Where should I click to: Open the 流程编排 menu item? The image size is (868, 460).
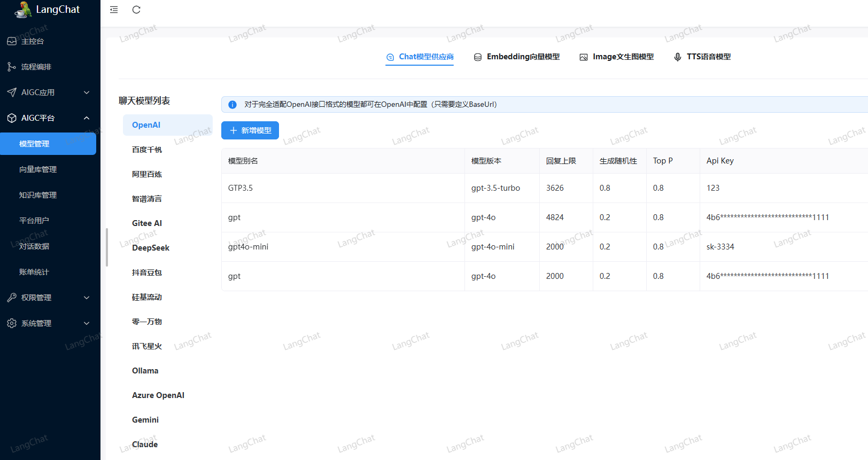(x=50, y=67)
